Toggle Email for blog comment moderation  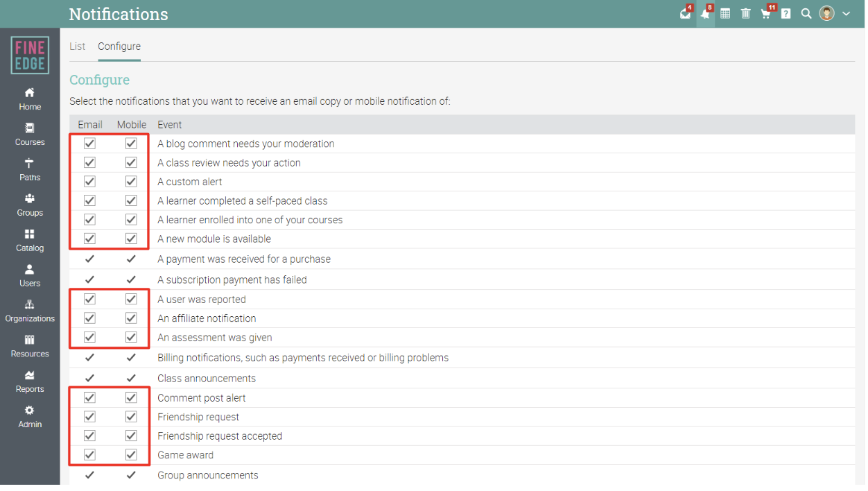click(89, 144)
